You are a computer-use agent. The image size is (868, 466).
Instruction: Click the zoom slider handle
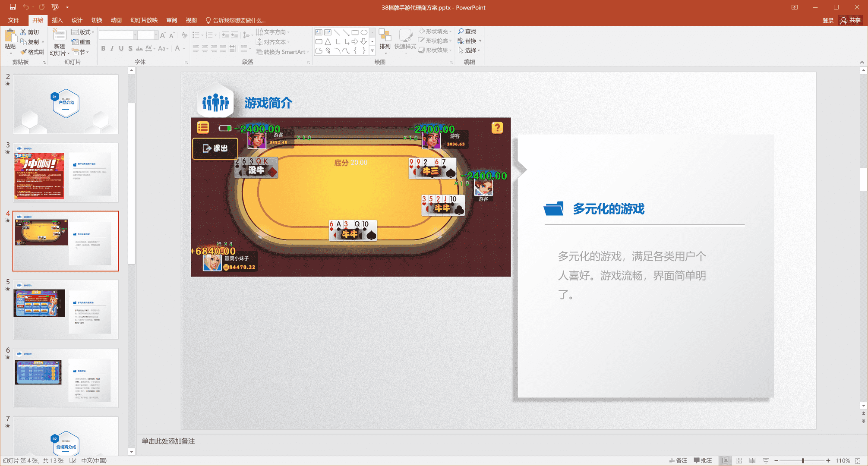click(x=802, y=461)
